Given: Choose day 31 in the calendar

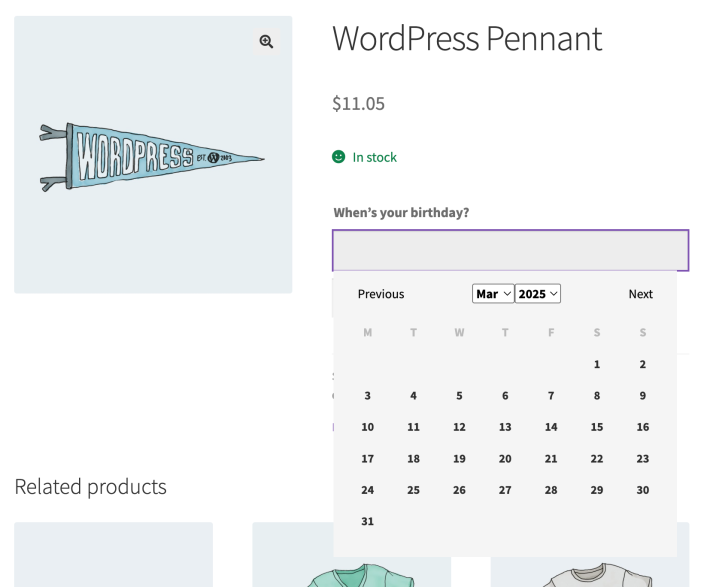Looking at the screenshot, I should pyautogui.click(x=367, y=521).
